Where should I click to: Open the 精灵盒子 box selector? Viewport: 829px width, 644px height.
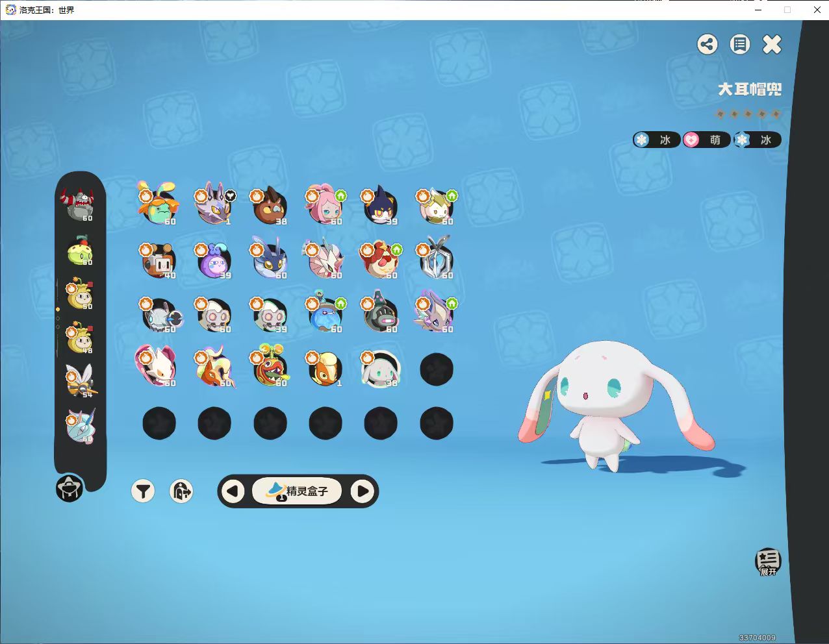click(298, 491)
